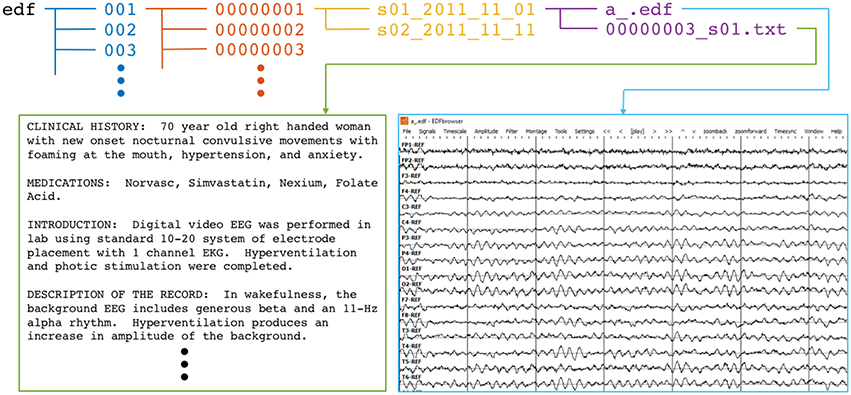The image size is (851, 395).
Task: Jump back with the << control
Action: pyautogui.click(x=607, y=132)
